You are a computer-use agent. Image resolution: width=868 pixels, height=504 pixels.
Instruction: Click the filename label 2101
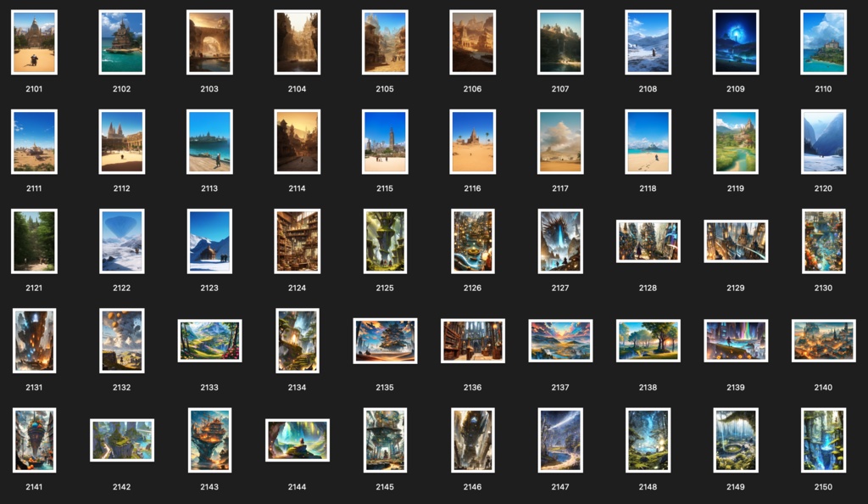click(x=34, y=88)
